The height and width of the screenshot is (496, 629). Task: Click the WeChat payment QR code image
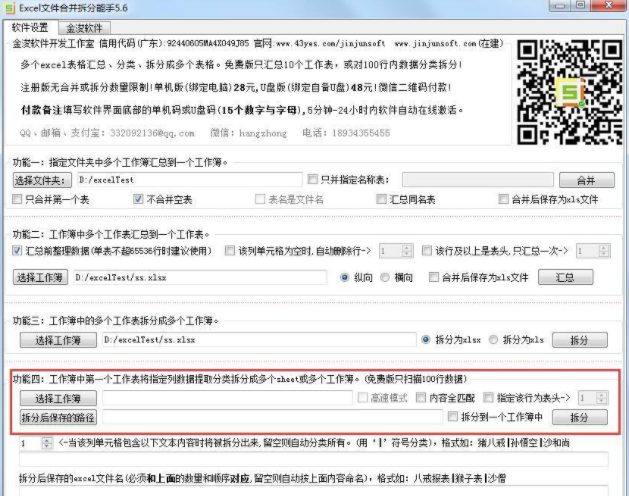[569, 91]
